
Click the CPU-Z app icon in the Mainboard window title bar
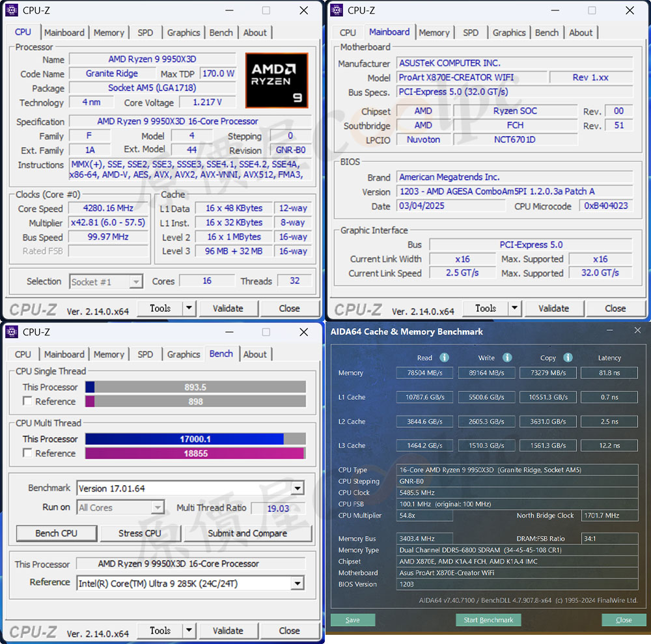[x=337, y=10]
